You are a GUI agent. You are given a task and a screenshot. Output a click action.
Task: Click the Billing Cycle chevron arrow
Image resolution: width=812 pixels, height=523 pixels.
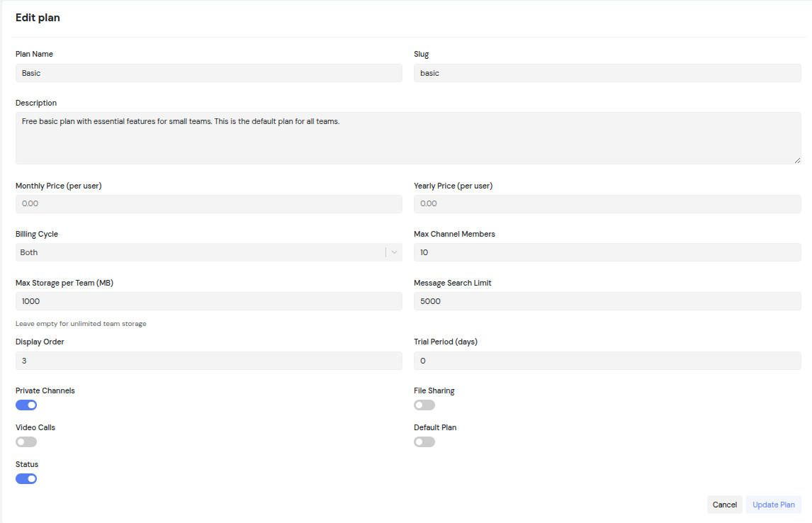tap(395, 252)
